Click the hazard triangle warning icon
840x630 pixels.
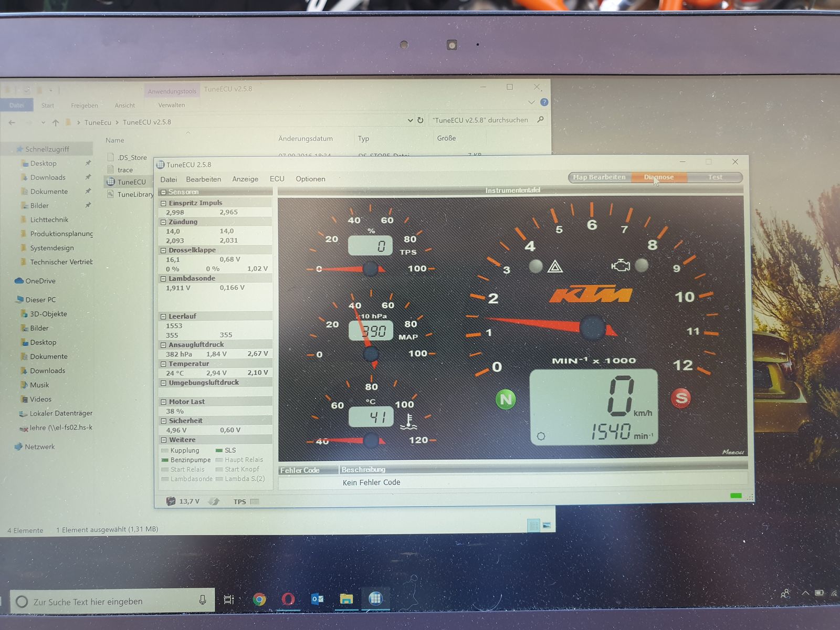(x=555, y=267)
